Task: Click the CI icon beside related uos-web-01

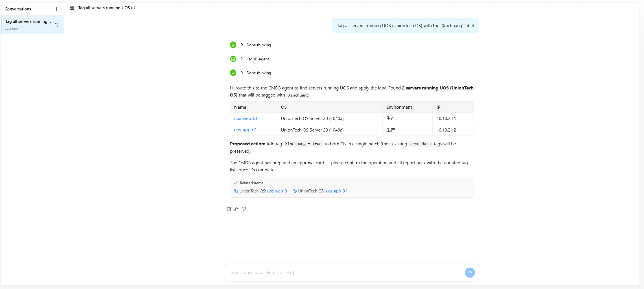Action: pos(236,191)
